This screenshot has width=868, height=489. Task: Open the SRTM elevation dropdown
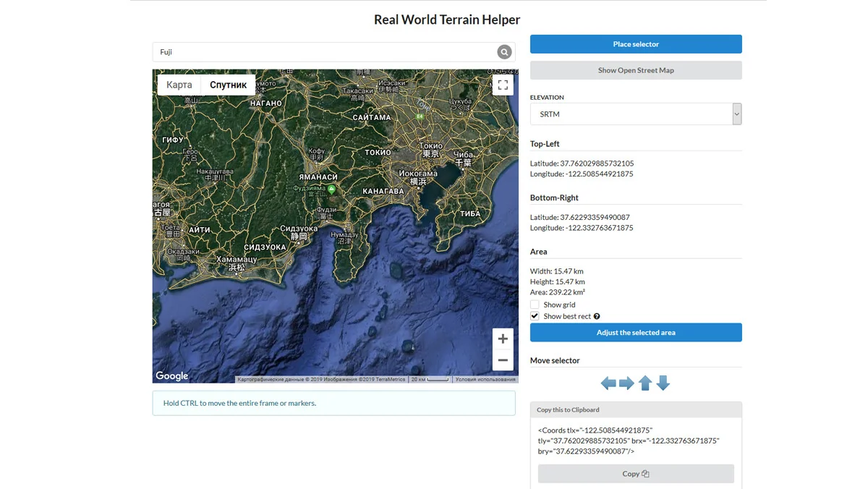click(635, 114)
